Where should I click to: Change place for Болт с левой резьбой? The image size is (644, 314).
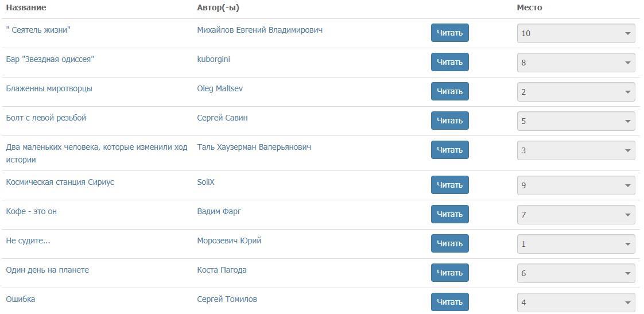(x=576, y=121)
